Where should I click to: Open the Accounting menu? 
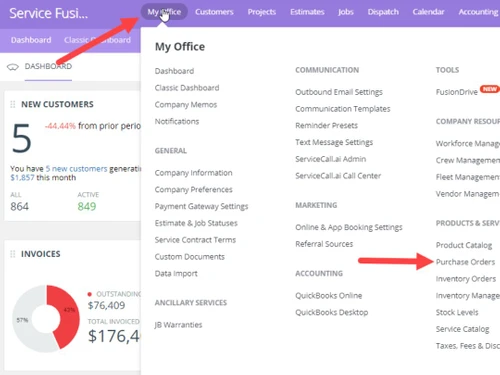(x=479, y=12)
